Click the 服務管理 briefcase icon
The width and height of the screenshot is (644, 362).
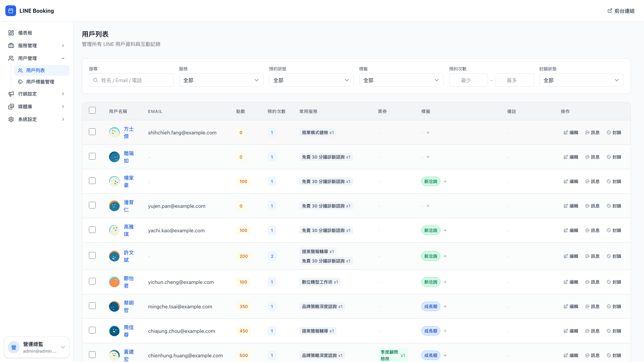pos(11,46)
